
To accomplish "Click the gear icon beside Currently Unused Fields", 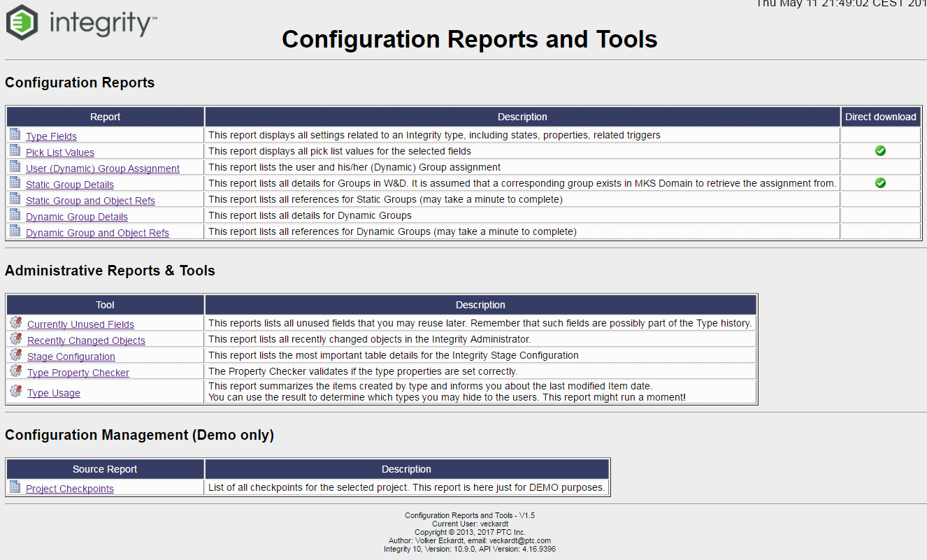I will 16,322.
